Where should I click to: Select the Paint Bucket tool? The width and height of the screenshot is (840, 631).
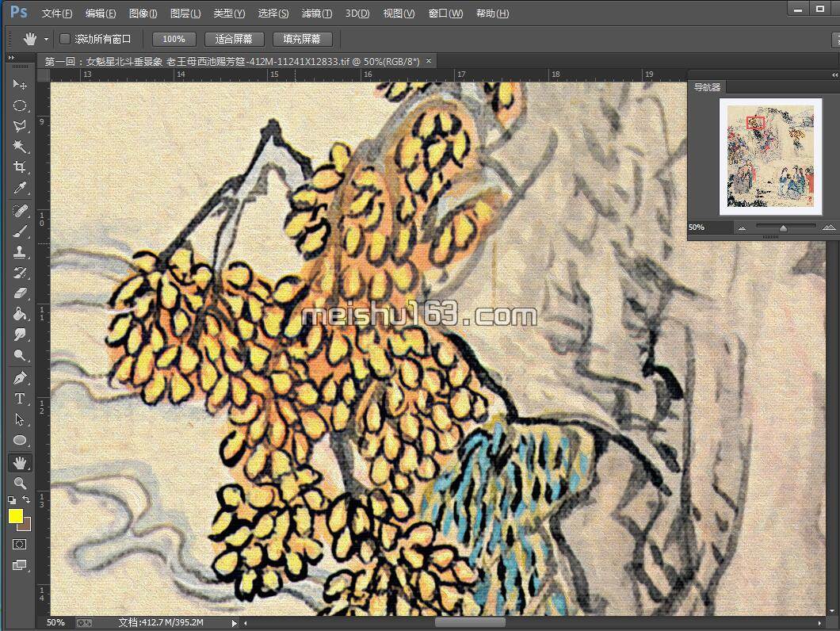tap(20, 314)
